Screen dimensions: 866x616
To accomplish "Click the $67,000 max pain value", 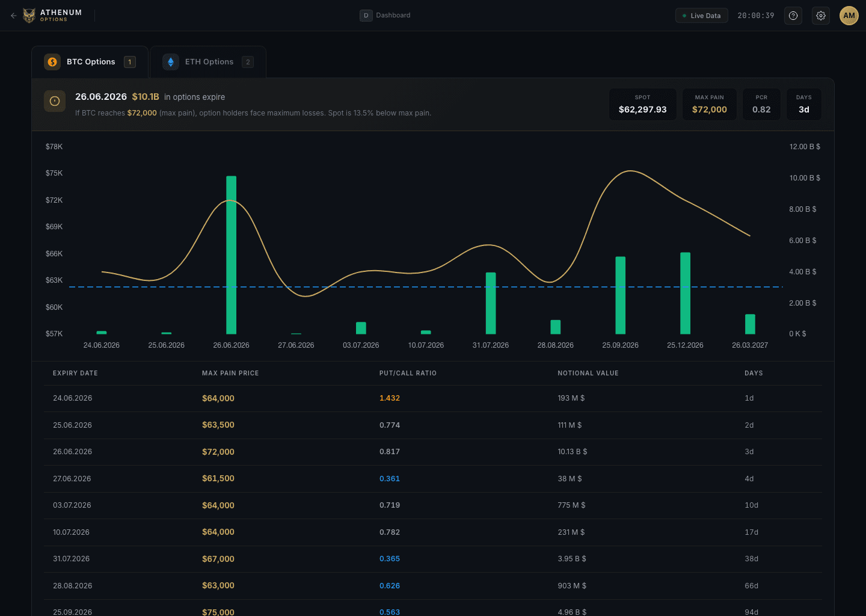I will (218, 559).
